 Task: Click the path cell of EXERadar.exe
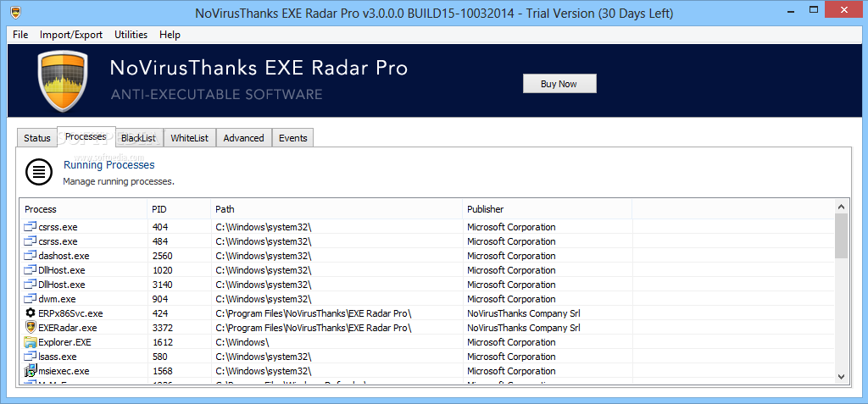(314, 328)
